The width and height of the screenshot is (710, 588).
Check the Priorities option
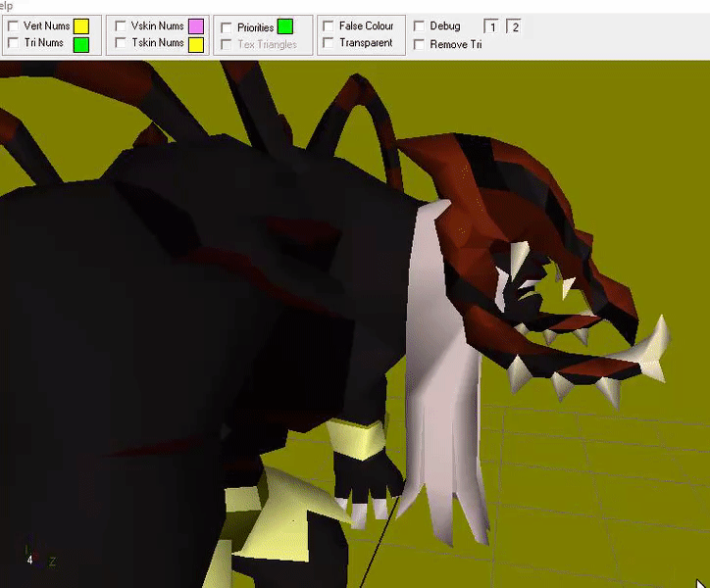[x=226, y=27]
